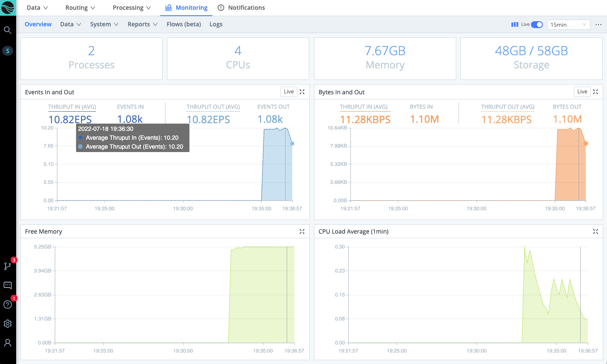Open the three-dot overflow menu near the time selector
The height and width of the screenshot is (364, 607).
(x=599, y=25)
